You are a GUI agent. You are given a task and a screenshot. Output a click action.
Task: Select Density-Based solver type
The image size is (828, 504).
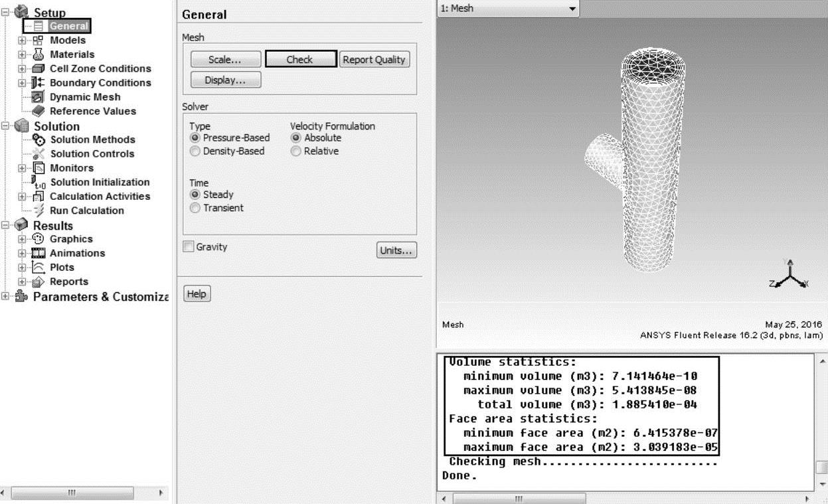pyautogui.click(x=195, y=151)
